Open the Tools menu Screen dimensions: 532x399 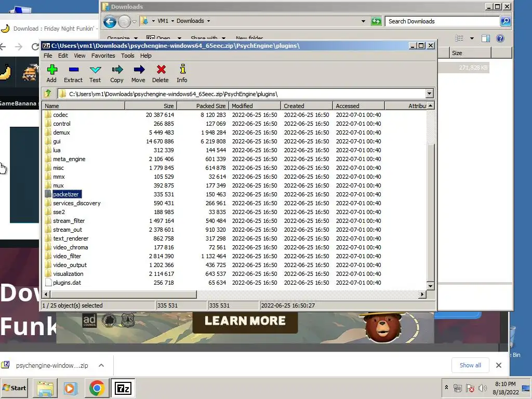click(x=128, y=56)
